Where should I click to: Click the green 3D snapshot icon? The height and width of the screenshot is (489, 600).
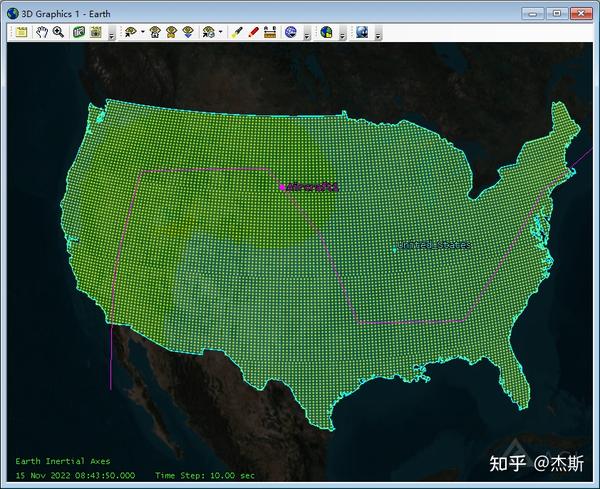(79, 32)
